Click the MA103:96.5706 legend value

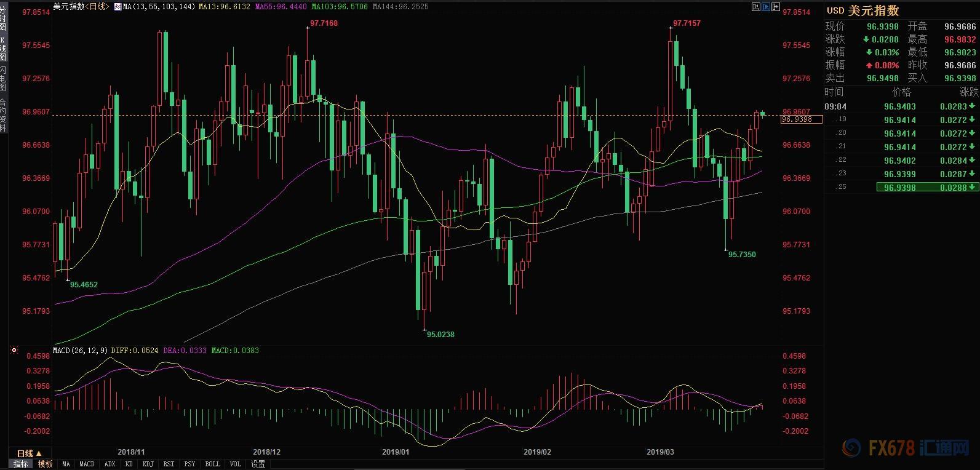coord(340,7)
